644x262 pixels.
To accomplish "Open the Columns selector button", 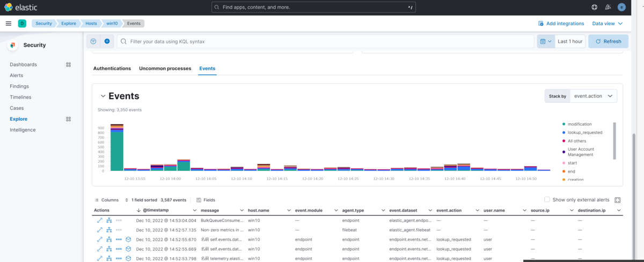I will [107, 199].
